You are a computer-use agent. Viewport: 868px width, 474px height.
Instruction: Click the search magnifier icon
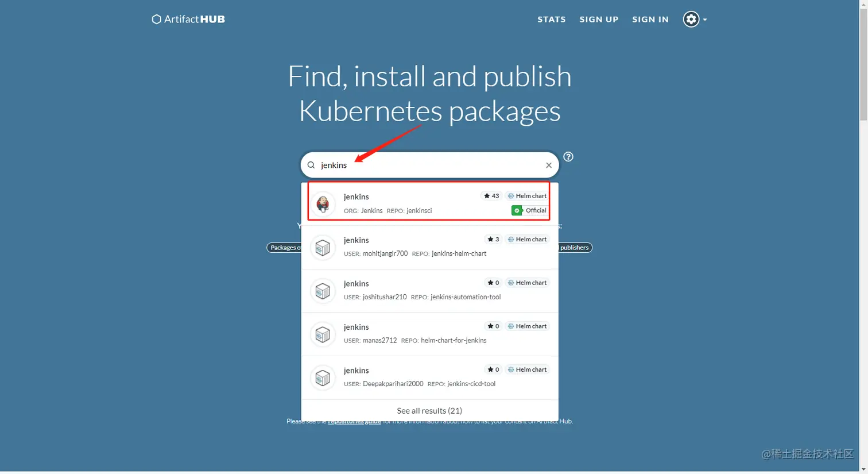[311, 165]
